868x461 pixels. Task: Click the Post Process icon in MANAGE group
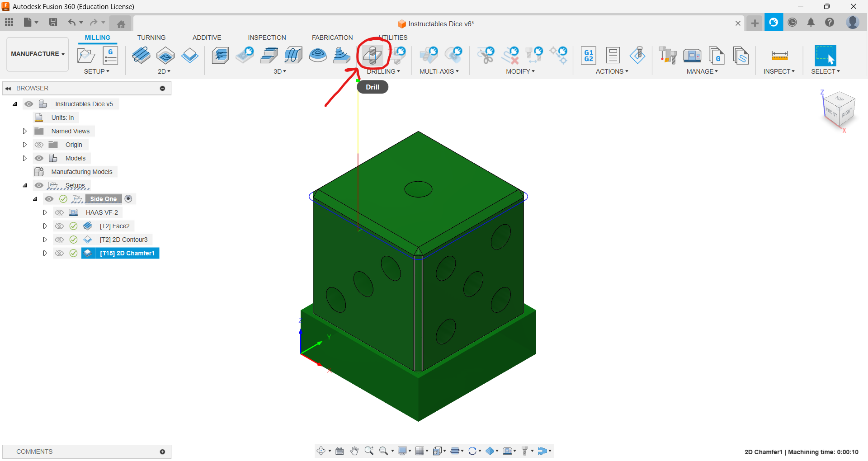717,55
